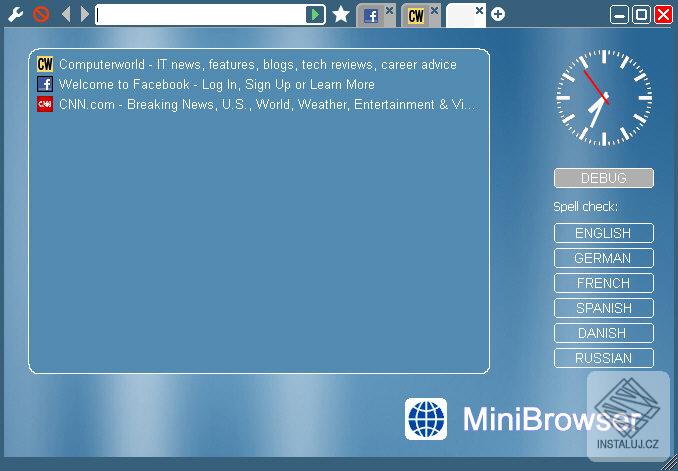Click the Facebook favicon in list
This screenshot has height=471, width=678.
click(45, 84)
